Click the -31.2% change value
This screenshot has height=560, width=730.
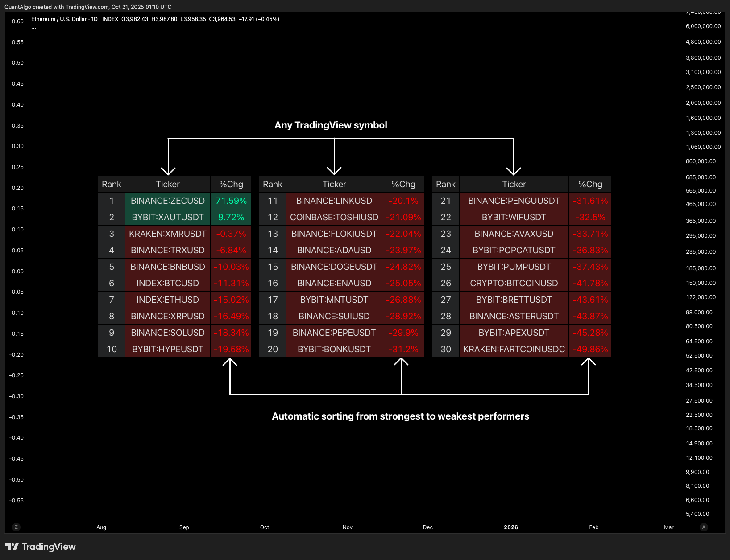403,349
